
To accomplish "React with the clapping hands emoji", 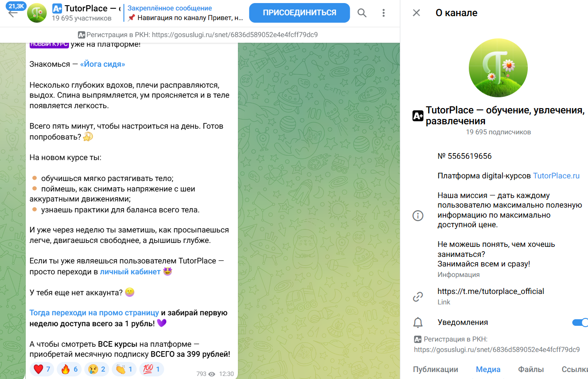I will click(124, 370).
